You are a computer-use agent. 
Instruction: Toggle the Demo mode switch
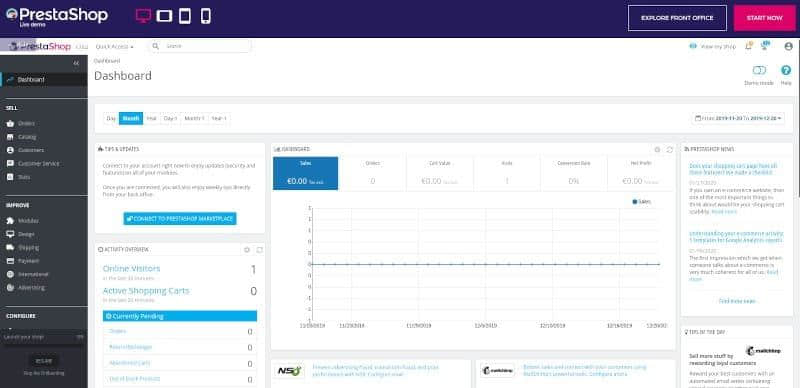click(759, 70)
